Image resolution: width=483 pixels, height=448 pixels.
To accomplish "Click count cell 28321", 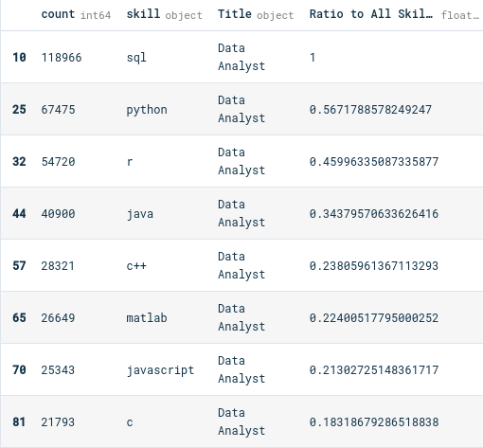I will coord(58,266).
